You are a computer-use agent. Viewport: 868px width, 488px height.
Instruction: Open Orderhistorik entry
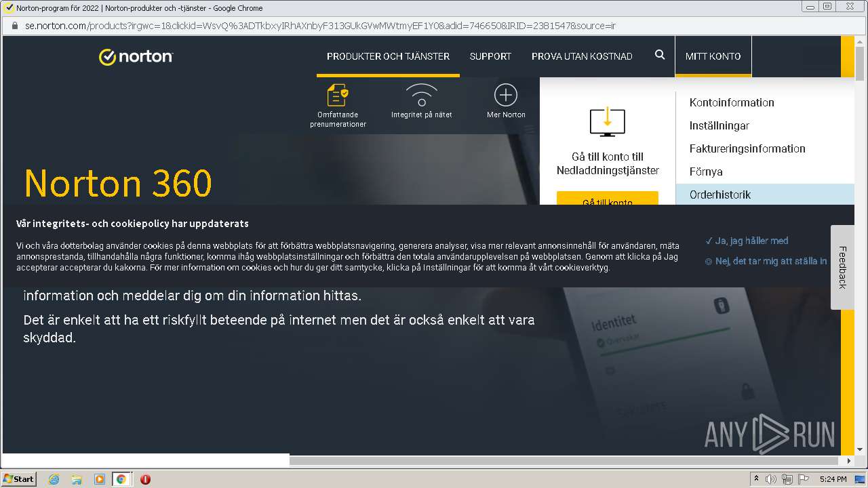(765, 195)
